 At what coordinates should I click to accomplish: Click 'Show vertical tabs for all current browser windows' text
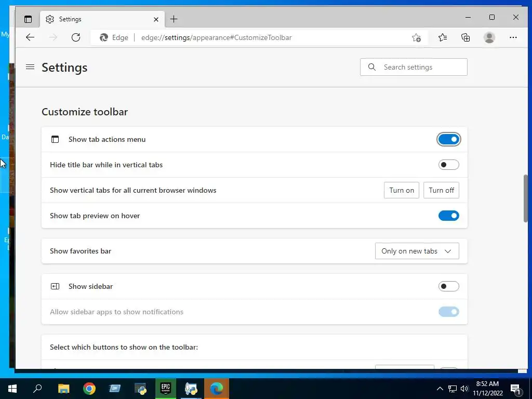pyautogui.click(x=133, y=190)
